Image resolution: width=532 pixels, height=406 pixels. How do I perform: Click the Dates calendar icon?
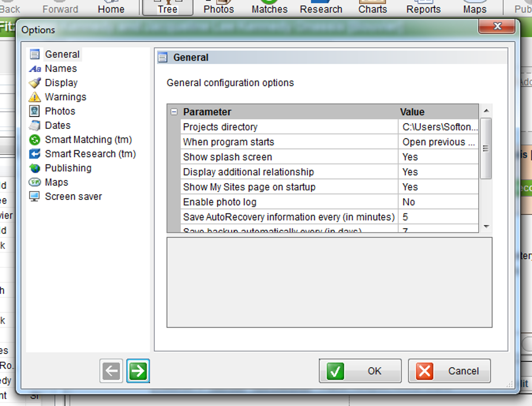pos(34,126)
